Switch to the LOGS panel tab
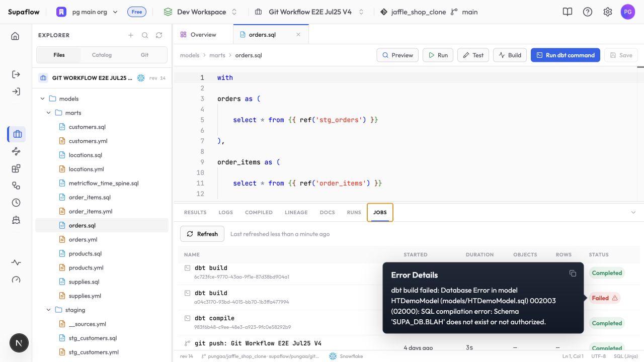The image size is (644, 362). click(x=226, y=212)
